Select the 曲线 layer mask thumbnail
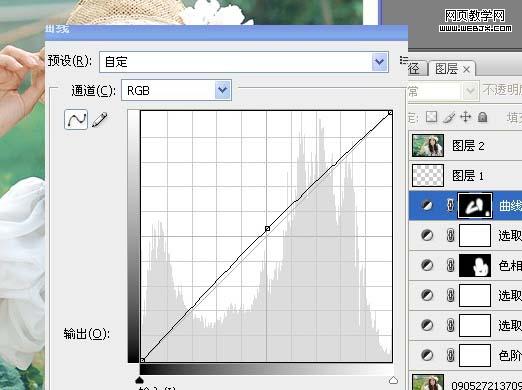 click(x=475, y=205)
